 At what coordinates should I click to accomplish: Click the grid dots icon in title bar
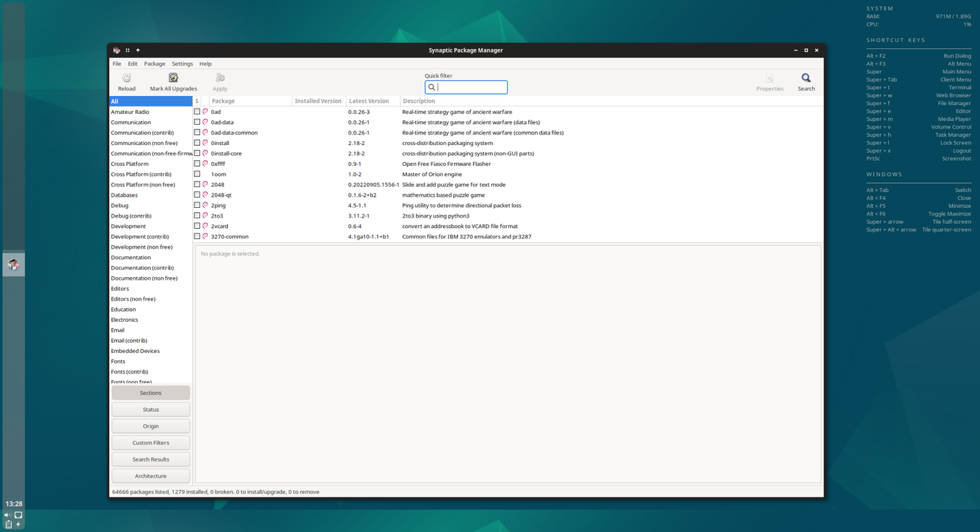127,50
